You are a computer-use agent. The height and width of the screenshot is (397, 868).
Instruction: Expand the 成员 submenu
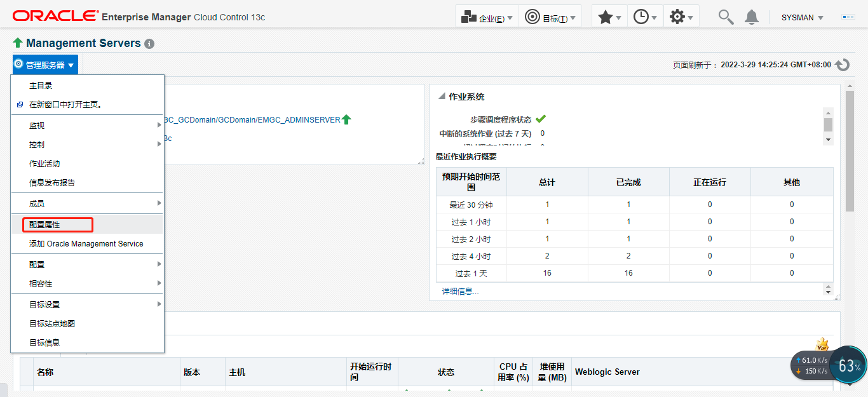88,204
